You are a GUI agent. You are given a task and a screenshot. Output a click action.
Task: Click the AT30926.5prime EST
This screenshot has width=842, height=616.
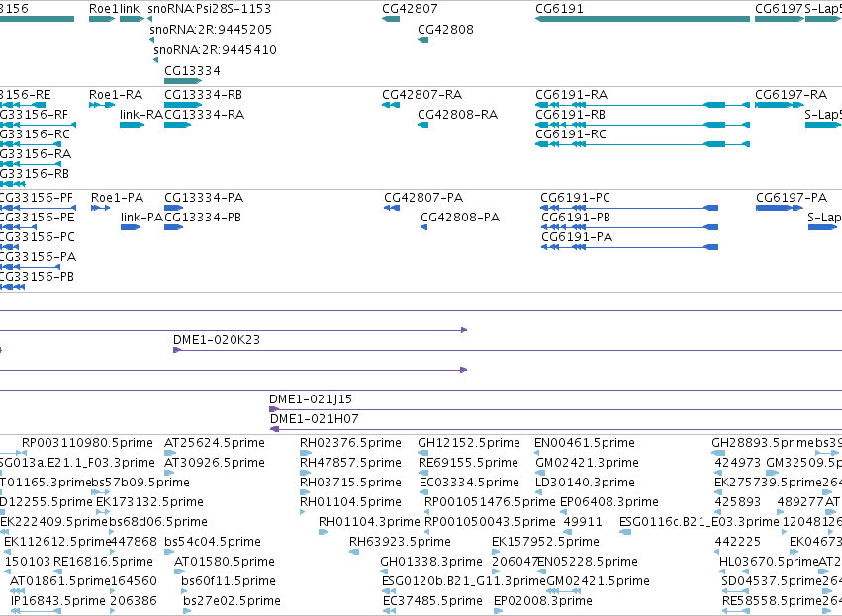(x=169, y=473)
